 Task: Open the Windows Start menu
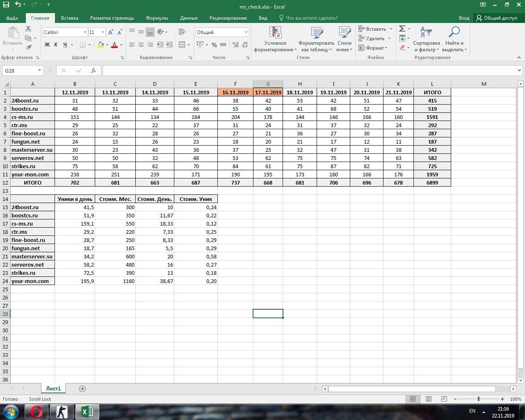point(11,412)
